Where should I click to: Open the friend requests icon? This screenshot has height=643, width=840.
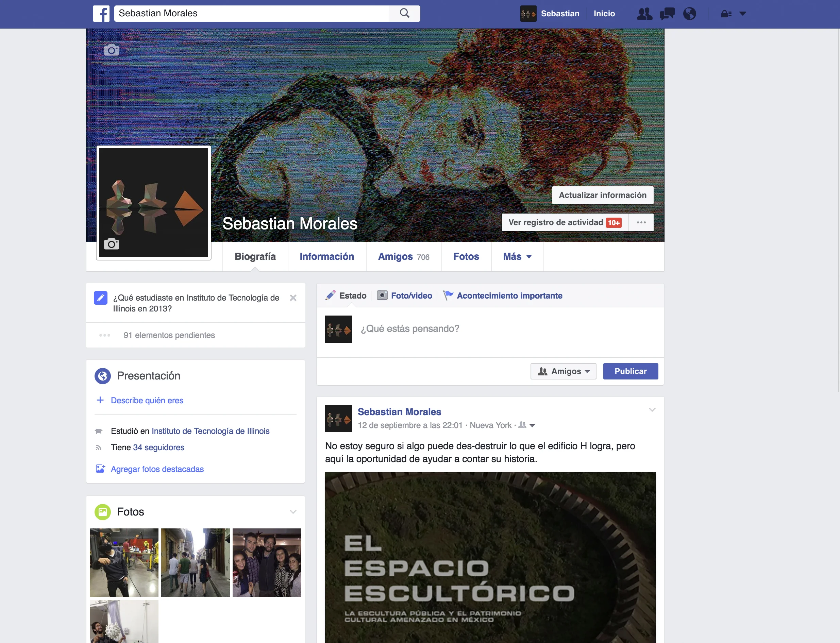[644, 14]
